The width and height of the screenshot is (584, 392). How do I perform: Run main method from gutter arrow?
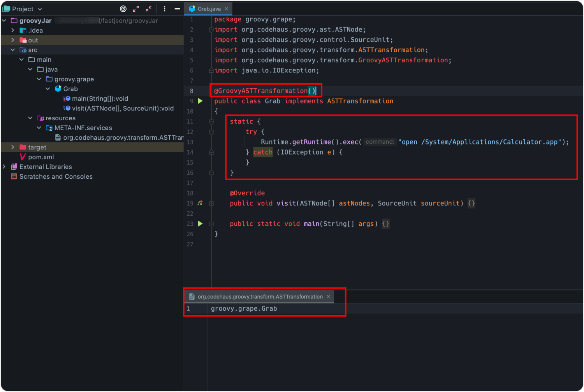point(200,223)
